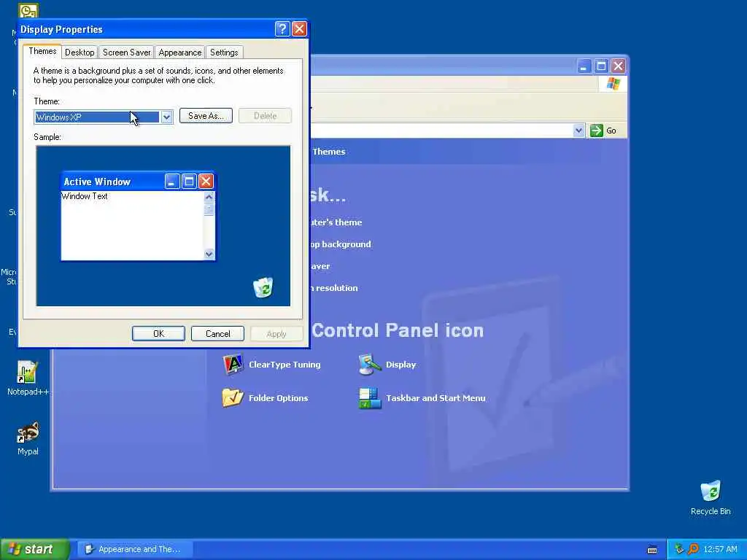
Task: Click the taskbar clock showing 12:57 AM
Action: coord(720,549)
